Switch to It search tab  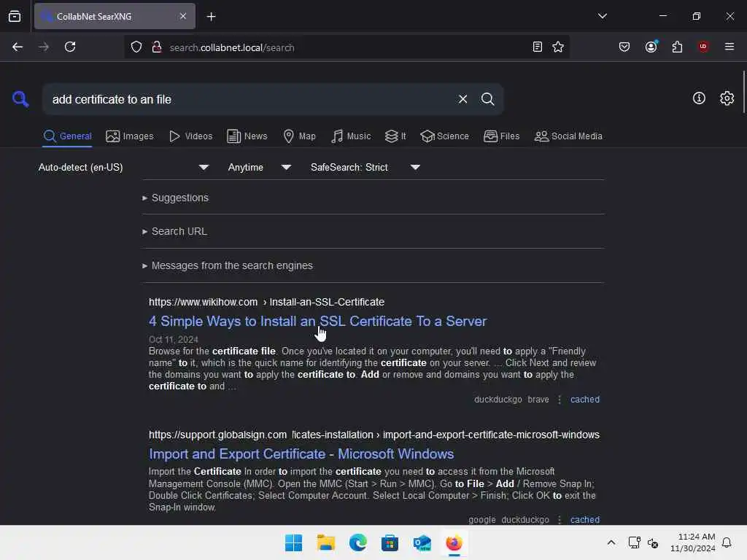tap(395, 136)
